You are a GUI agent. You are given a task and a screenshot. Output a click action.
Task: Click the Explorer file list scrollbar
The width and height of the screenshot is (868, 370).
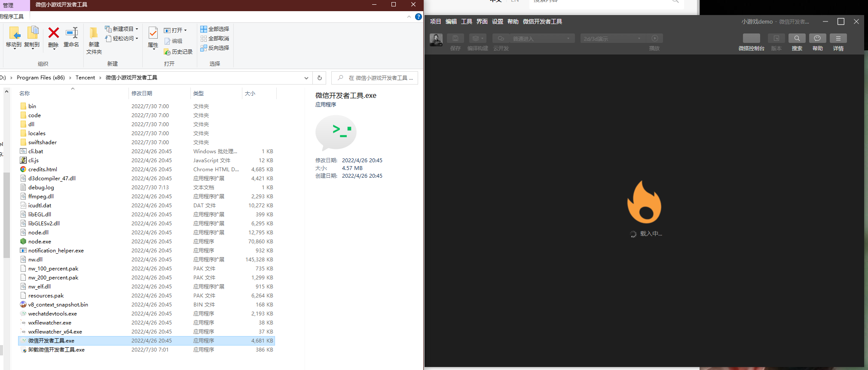pos(6,215)
